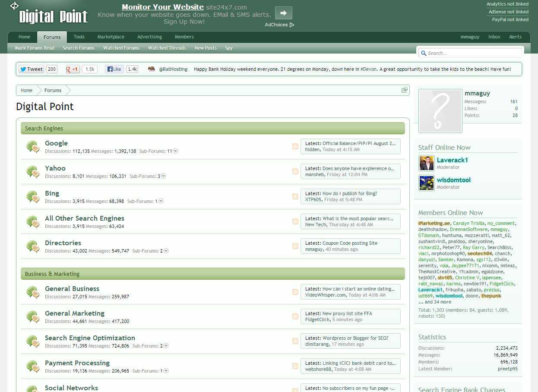
Task: Expand Google Sub-Forums dropdown arrow
Action: coord(175,151)
